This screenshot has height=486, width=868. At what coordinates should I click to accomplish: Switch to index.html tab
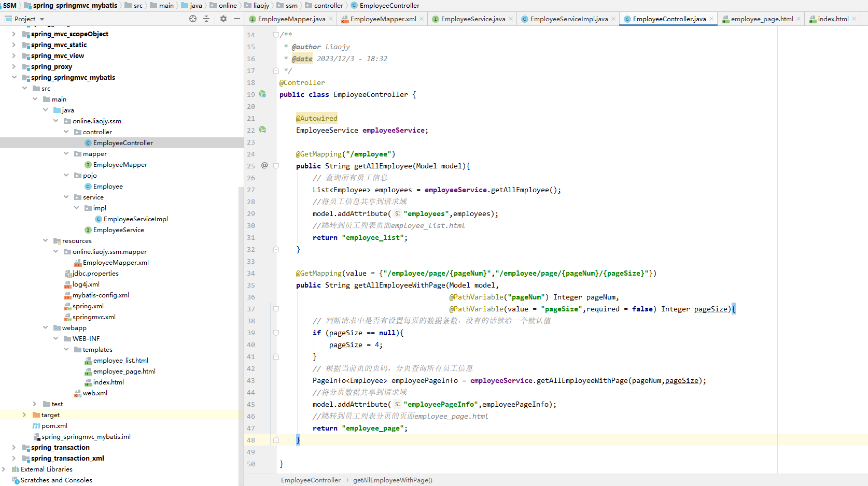point(833,19)
